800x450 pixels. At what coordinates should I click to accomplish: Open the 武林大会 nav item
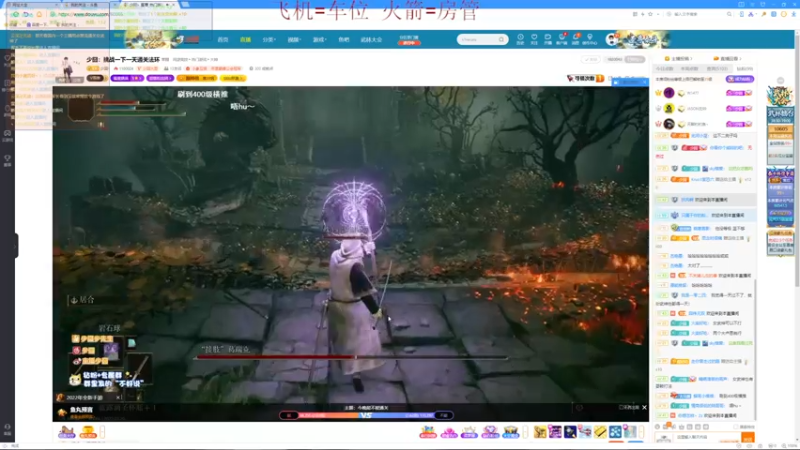click(x=371, y=40)
